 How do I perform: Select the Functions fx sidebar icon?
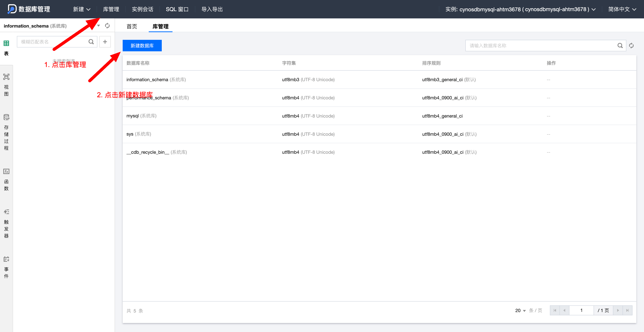tap(6, 171)
